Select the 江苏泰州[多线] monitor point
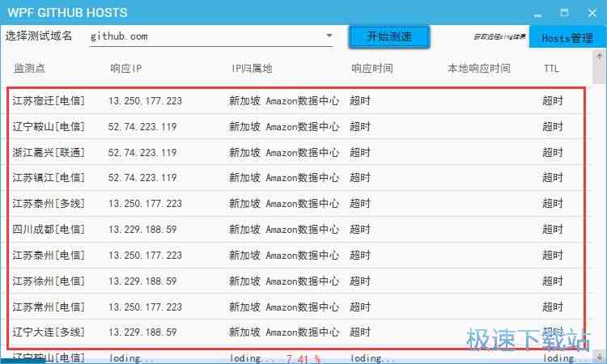 click(49, 204)
